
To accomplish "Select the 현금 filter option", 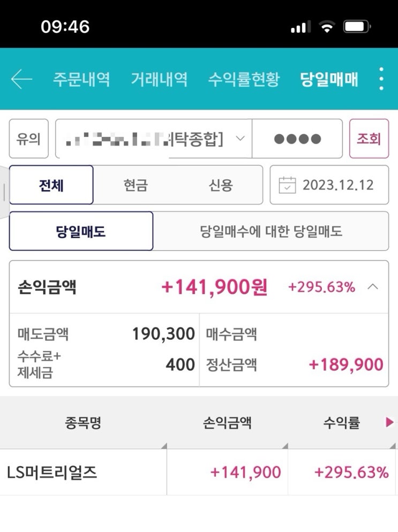I will click(136, 185).
